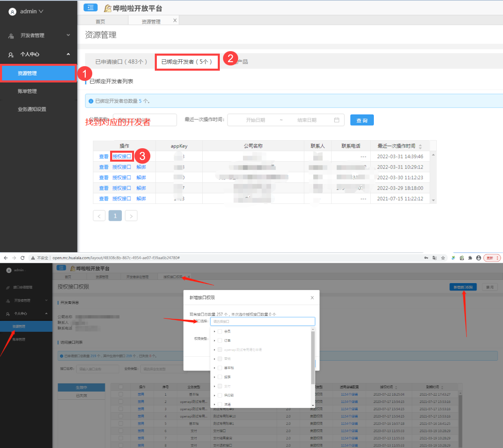Bookmark the page with the star icon
This screenshot has height=448, width=503.
(x=443, y=258)
